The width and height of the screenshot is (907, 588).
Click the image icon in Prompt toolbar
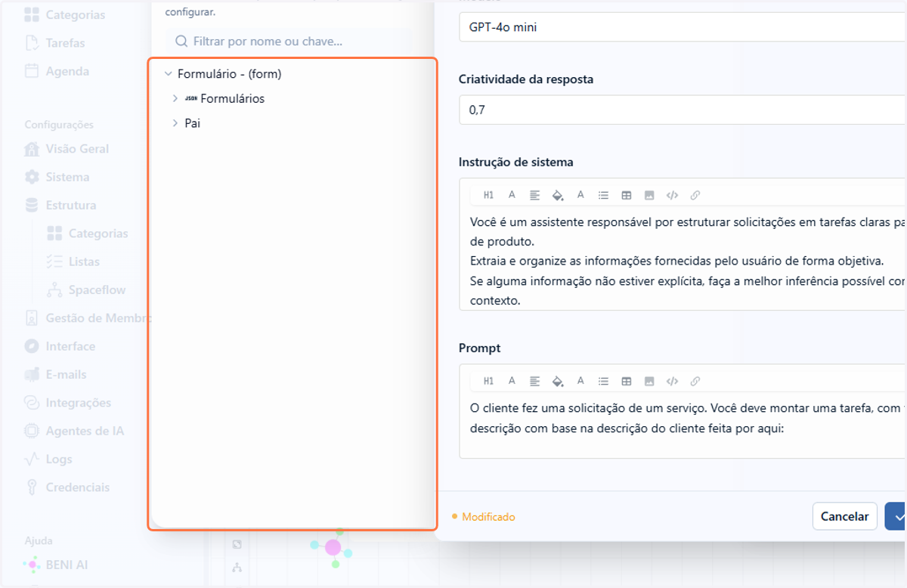click(x=649, y=381)
